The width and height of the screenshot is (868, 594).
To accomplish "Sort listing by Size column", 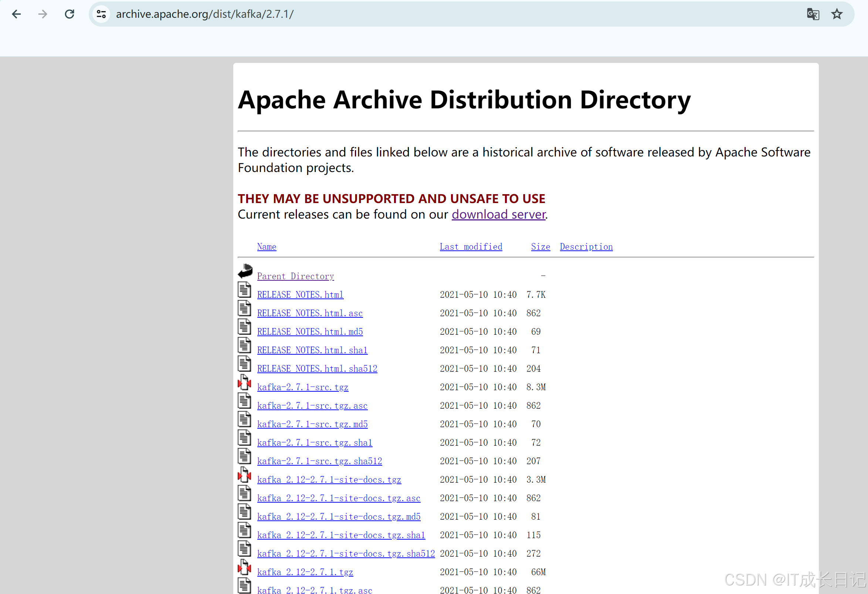I will [540, 247].
